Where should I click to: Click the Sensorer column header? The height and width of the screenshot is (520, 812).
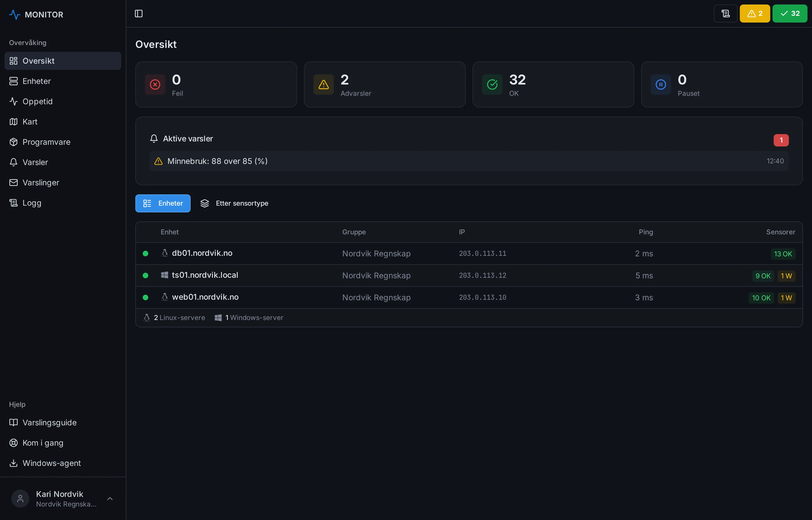780,232
